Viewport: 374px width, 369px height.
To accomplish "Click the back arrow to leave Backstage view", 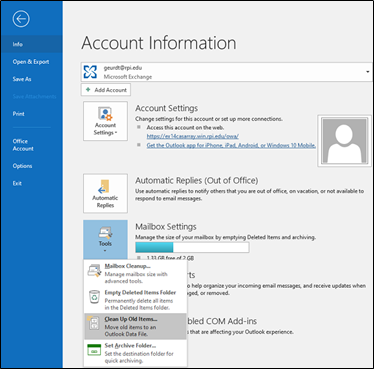I will click(x=21, y=19).
